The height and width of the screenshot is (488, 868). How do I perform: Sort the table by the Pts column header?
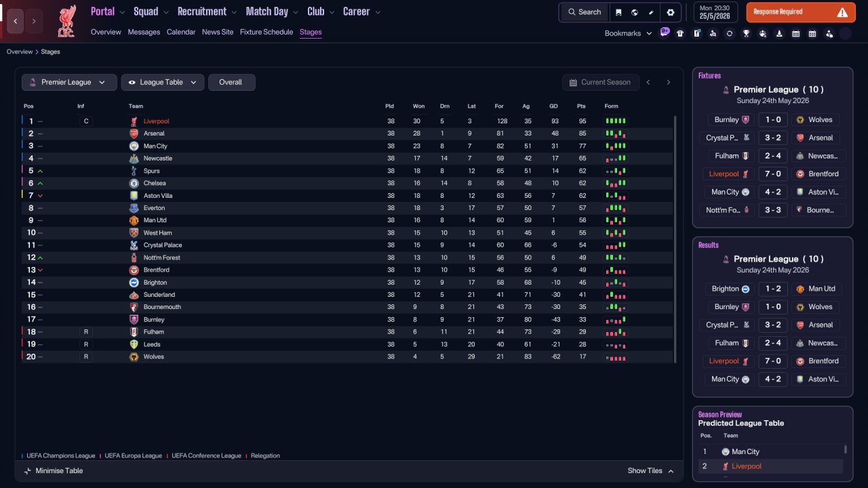(x=581, y=106)
